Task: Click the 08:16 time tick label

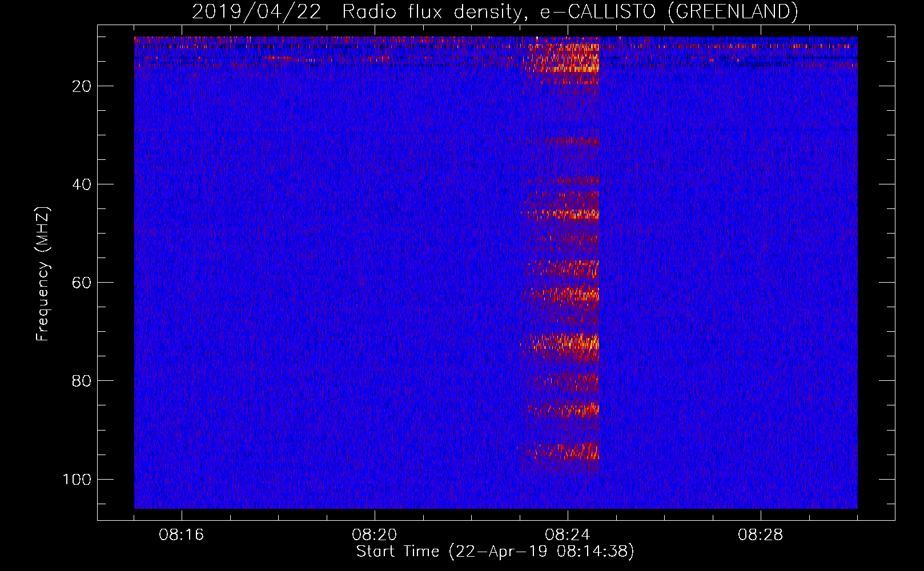Action: 182,535
